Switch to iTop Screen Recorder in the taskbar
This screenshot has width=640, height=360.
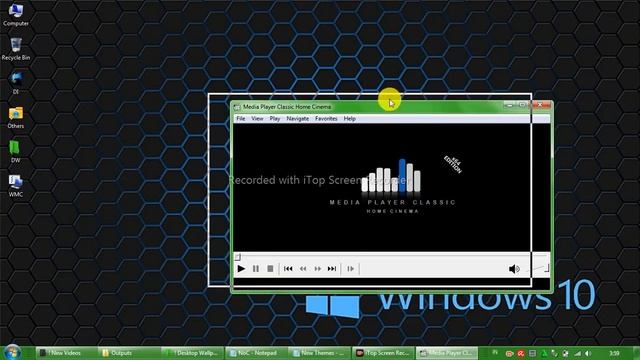(384, 353)
